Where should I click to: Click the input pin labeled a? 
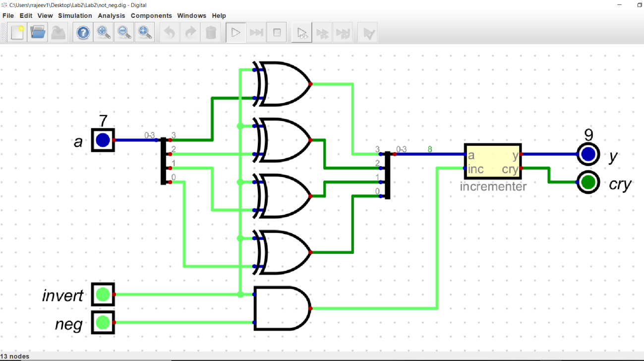point(103,140)
